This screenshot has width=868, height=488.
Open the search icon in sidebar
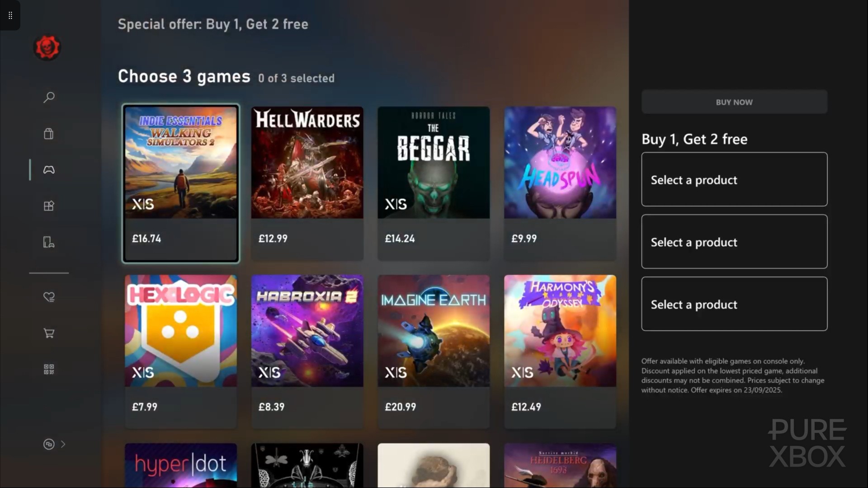click(49, 97)
